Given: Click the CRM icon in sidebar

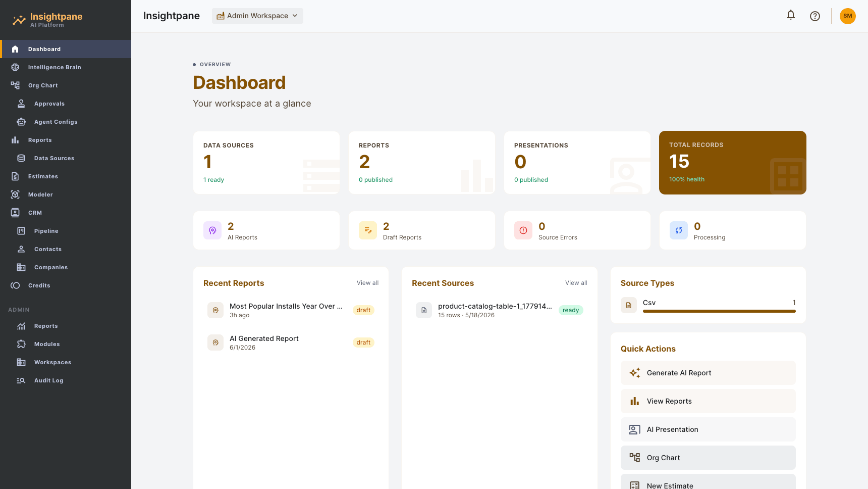Looking at the screenshot, I should [15, 213].
